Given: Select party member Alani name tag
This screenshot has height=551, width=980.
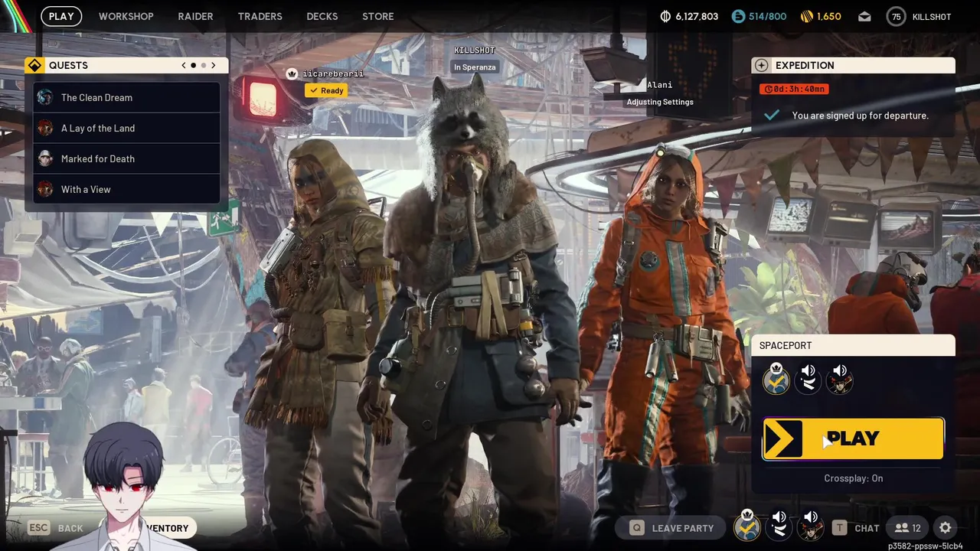Looking at the screenshot, I should pyautogui.click(x=660, y=85).
